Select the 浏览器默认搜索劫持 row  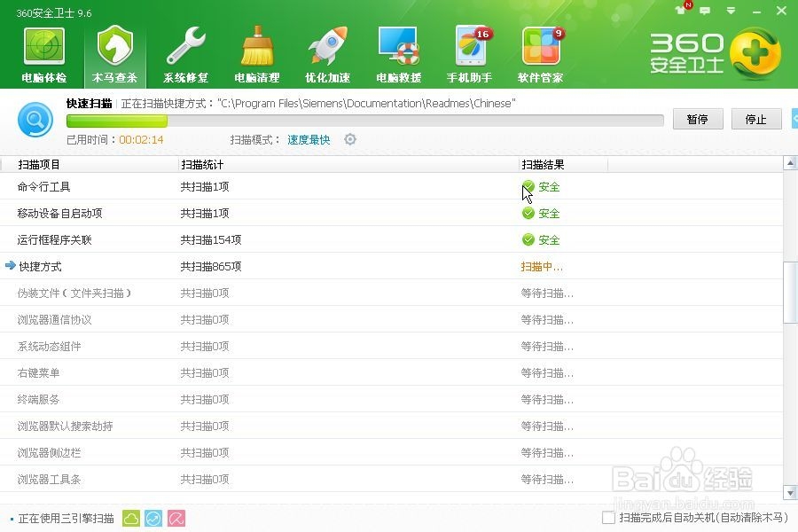pos(391,426)
